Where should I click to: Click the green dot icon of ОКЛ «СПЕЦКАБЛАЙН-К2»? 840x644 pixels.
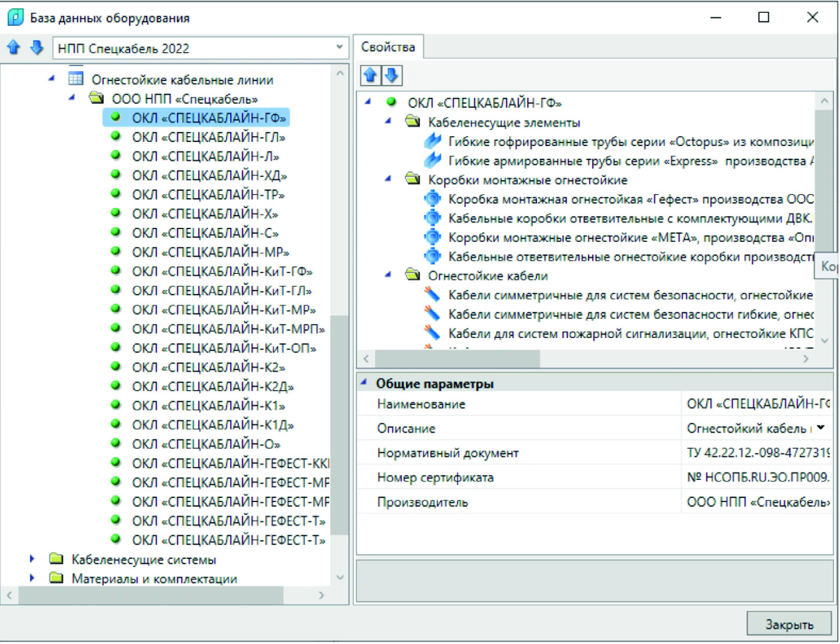pos(116,366)
